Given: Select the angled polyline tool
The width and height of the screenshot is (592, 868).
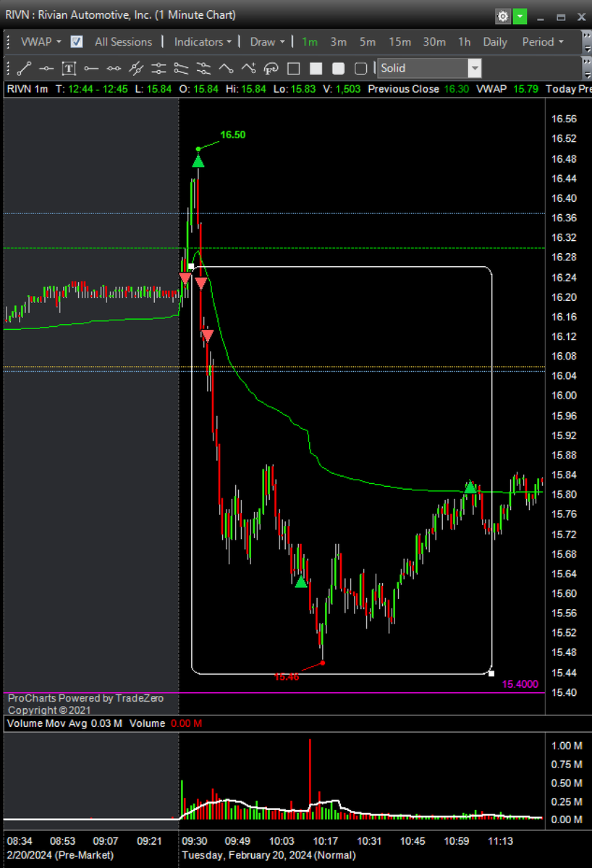Looking at the screenshot, I should (226, 69).
